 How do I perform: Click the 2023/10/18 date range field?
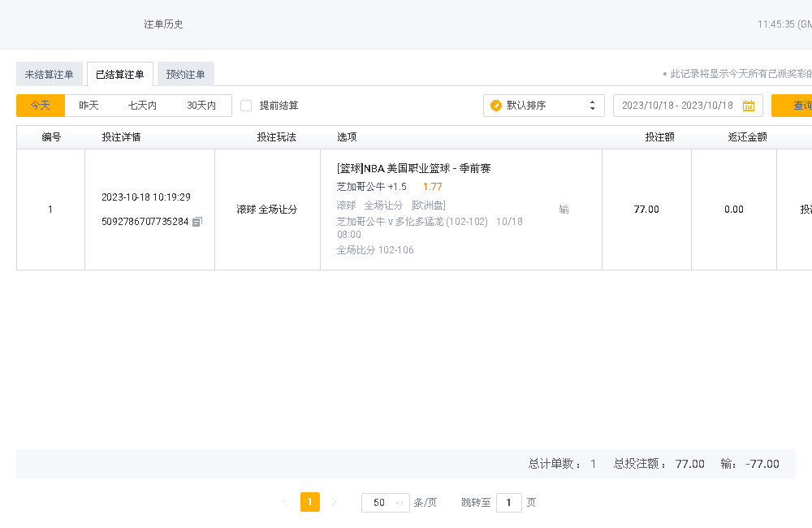click(677, 106)
